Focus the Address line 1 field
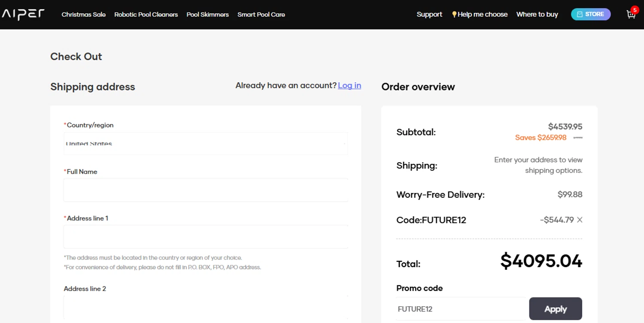The image size is (644, 323). tap(206, 237)
